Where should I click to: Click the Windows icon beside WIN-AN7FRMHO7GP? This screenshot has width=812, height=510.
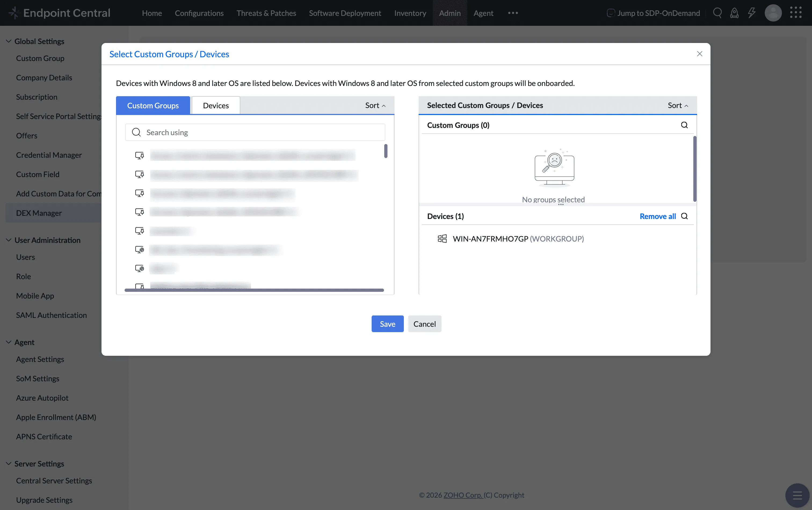coord(442,239)
